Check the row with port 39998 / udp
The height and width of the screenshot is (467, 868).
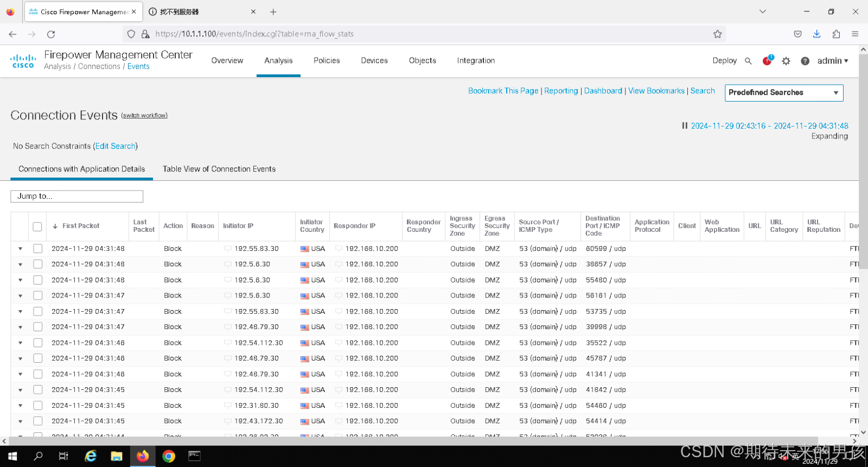coord(37,327)
